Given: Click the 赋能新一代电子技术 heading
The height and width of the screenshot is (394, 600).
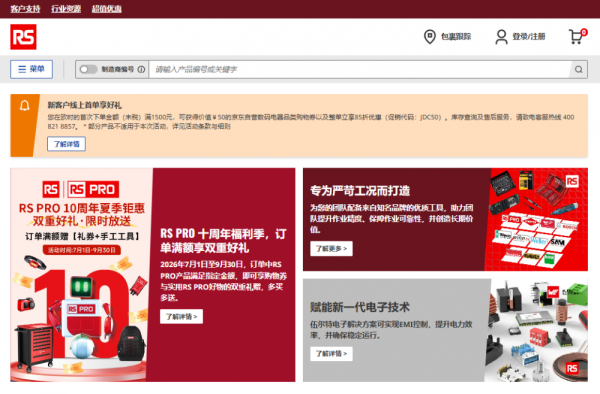Looking at the screenshot, I should point(360,307).
